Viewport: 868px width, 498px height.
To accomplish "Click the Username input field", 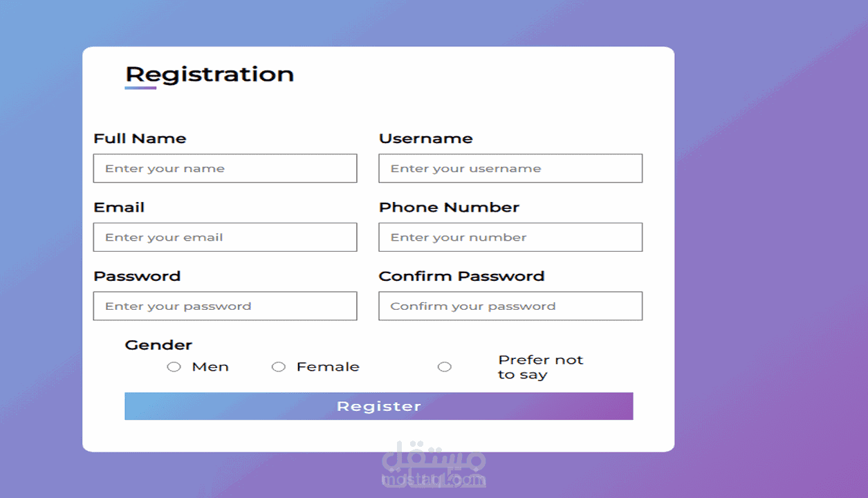I will click(510, 168).
